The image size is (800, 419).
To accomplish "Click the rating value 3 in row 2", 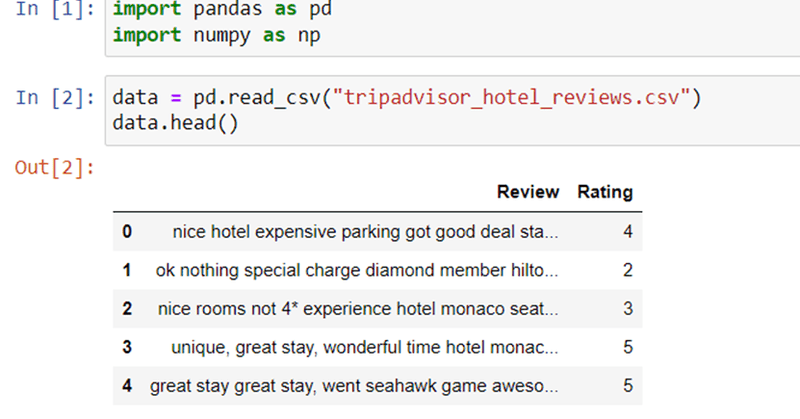I will (628, 309).
